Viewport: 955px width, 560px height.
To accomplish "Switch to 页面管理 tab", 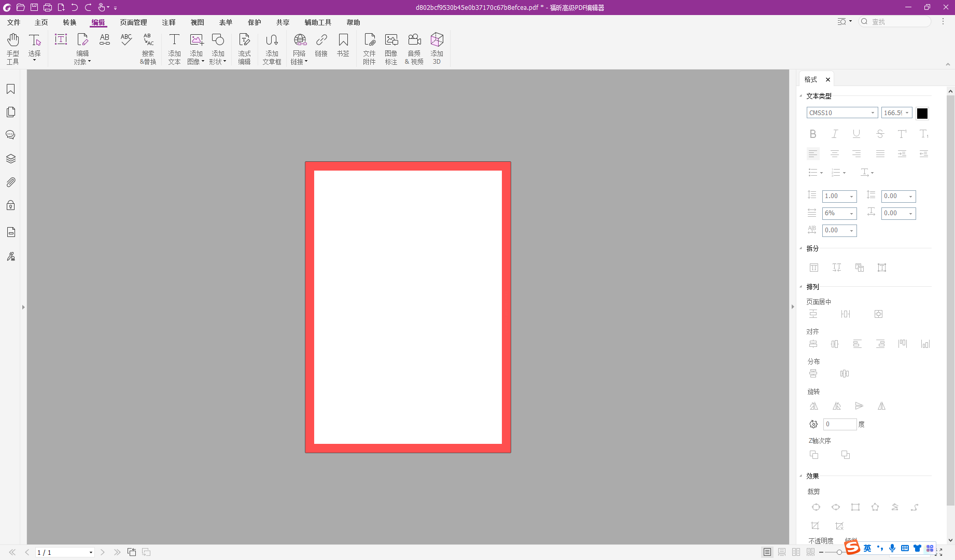I will [134, 22].
